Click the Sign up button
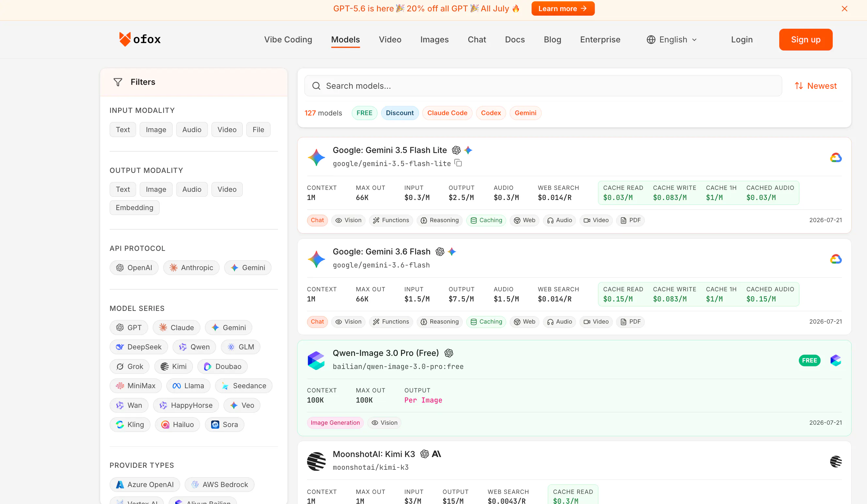867x504 pixels. (806, 39)
